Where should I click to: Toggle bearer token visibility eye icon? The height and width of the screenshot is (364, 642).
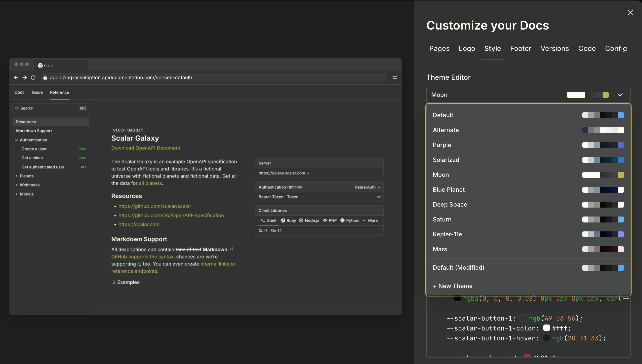[x=379, y=197]
